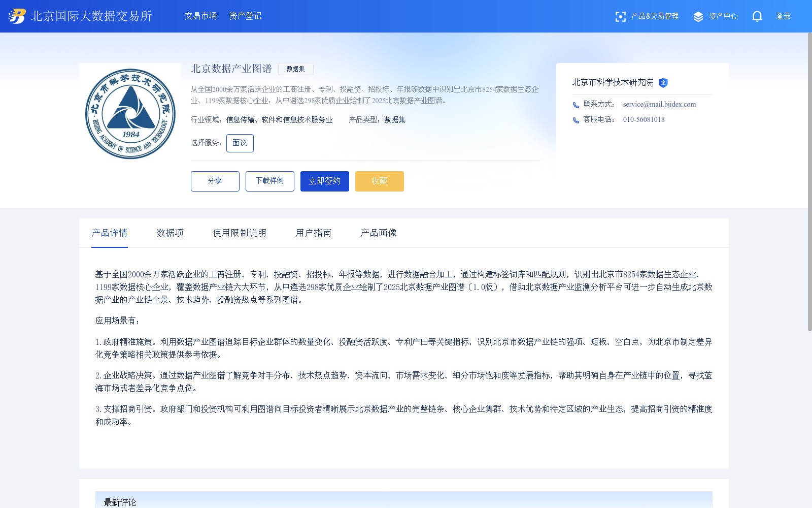Go to 交易市场 in top navigation
The width and height of the screenshot is (812, 508).
(x=200, y=16)
